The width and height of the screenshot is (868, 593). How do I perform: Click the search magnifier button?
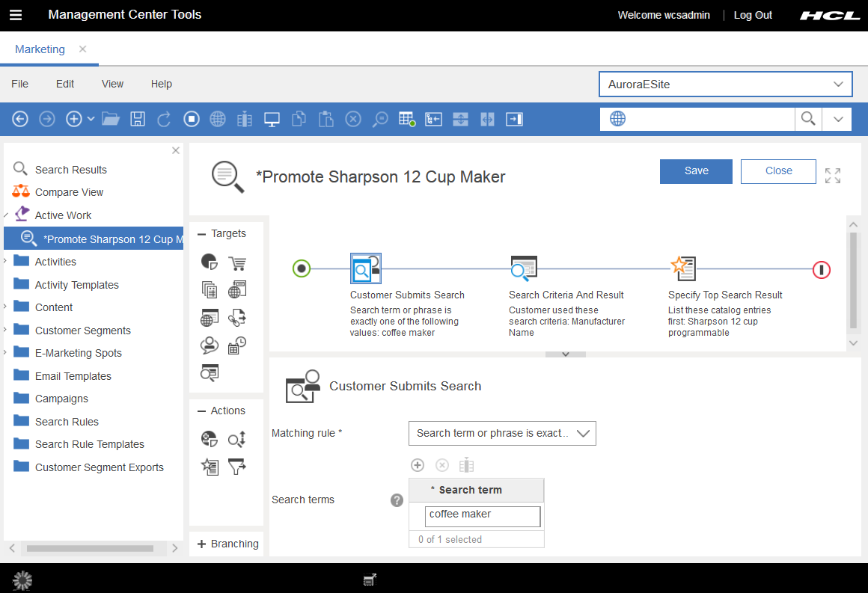coord(808,119)
